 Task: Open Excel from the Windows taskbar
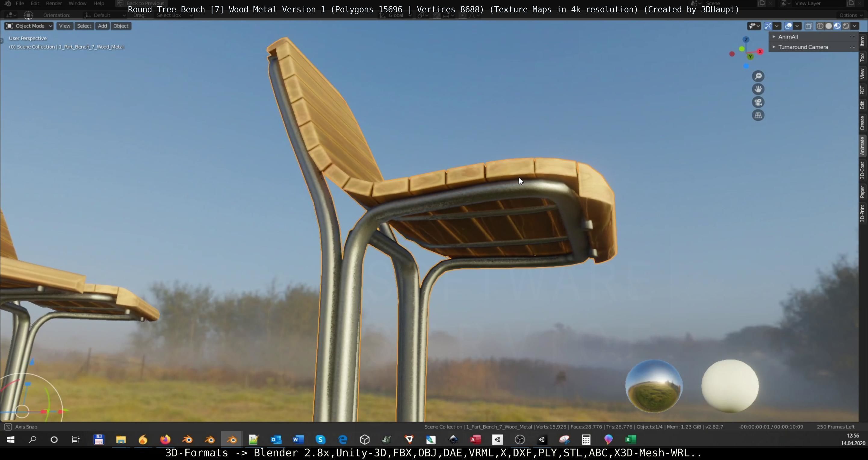(630, 440)
